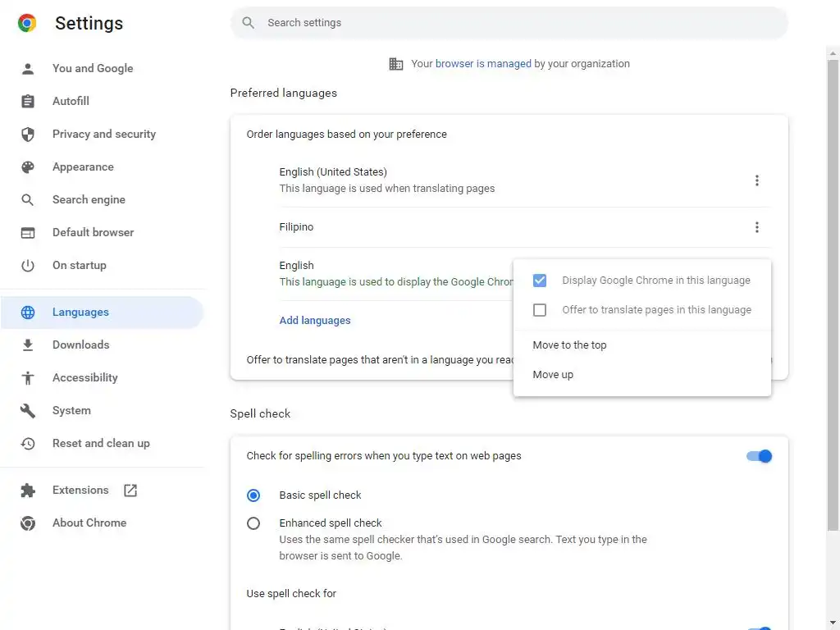Viewport: 840px width, 630px height.
Task: Open more actions for English (United States)
Action: point(756,180)
